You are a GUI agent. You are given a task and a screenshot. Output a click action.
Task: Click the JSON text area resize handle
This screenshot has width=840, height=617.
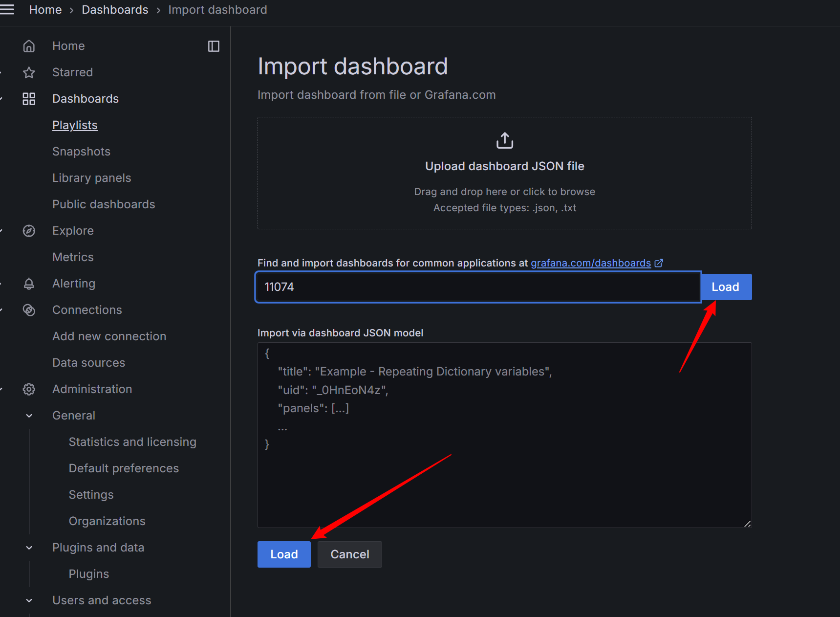(747, 524)
